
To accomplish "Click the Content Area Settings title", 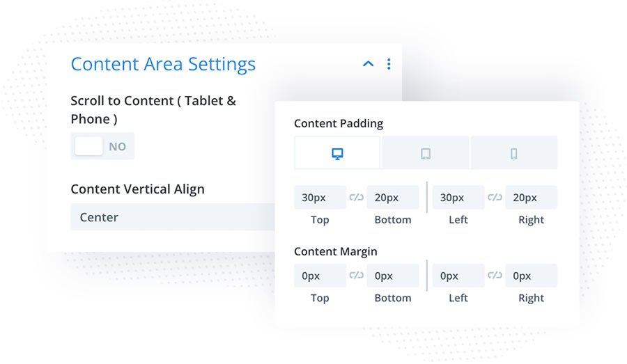I will tap(163, 64).
